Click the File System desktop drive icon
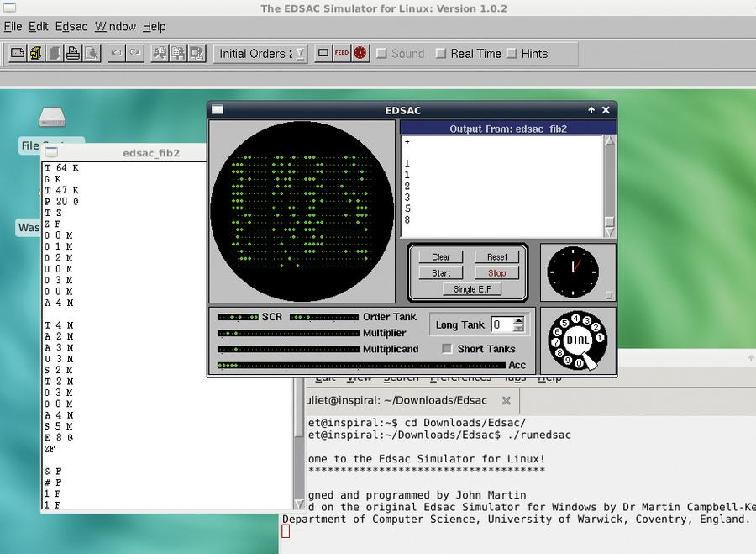756x554 pixels. pos(52,117)
